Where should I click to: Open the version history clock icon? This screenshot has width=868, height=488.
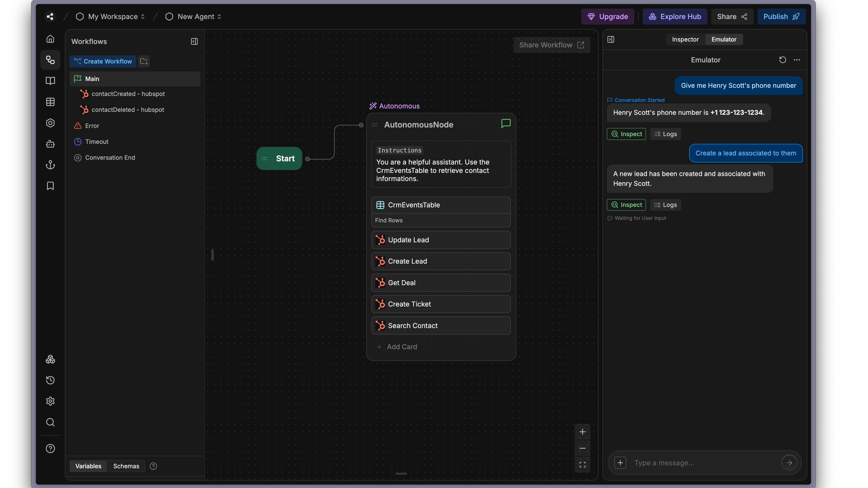[50, 380]
